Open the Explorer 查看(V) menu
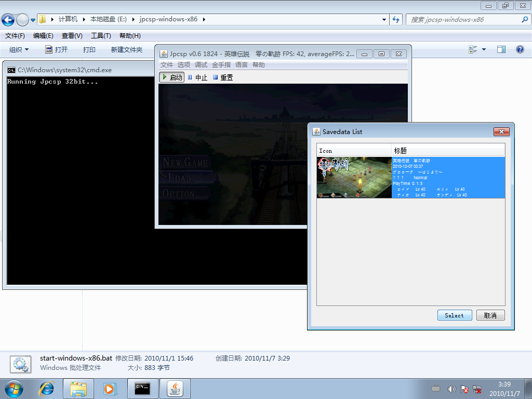Image resolution: width=532 pixels, height=399 pixels. tap(72, 36)
